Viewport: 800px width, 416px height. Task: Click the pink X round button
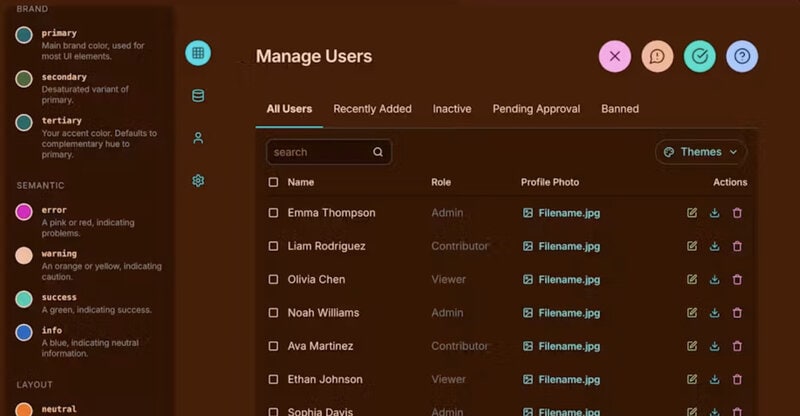615,56
